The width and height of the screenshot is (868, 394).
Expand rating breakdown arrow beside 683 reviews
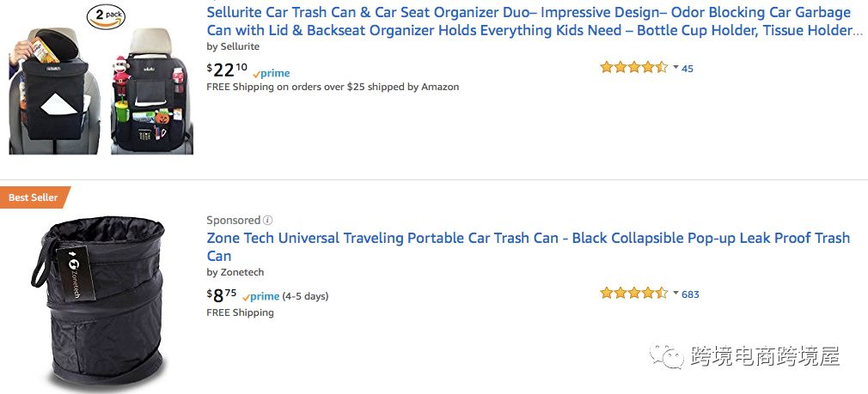coord(675,294)
